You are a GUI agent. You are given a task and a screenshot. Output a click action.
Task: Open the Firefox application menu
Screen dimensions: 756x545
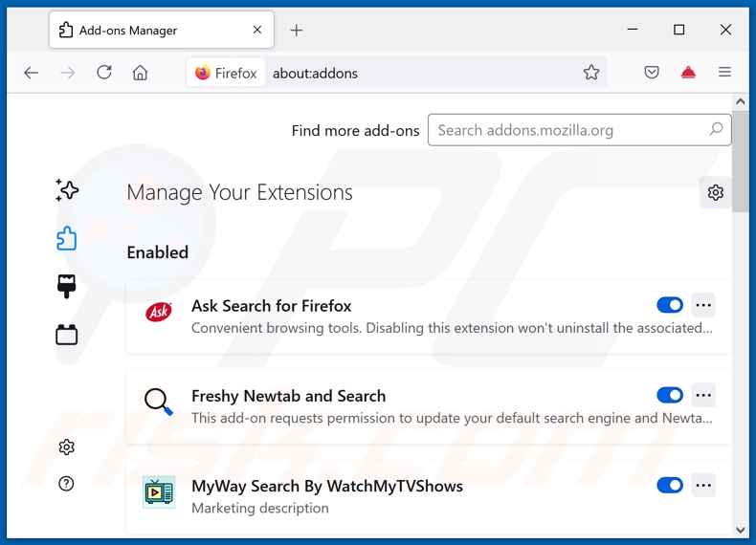pyautogui.click(x=724, y=73)
